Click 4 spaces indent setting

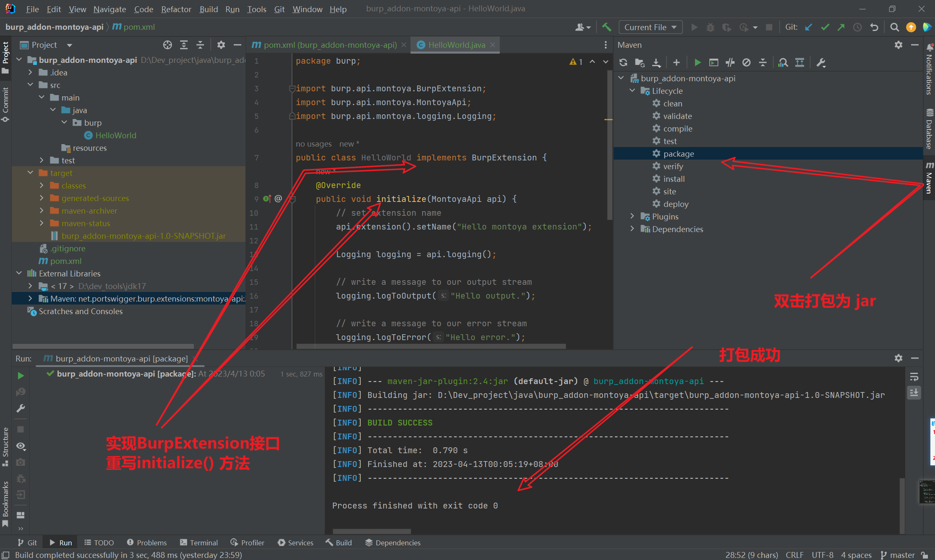(x=856, y=555)
